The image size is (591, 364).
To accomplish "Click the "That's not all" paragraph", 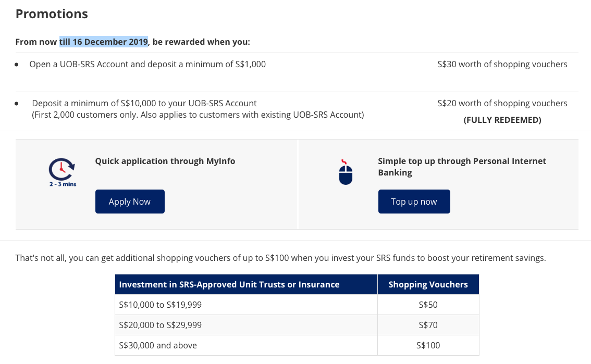I will point(281,258).
